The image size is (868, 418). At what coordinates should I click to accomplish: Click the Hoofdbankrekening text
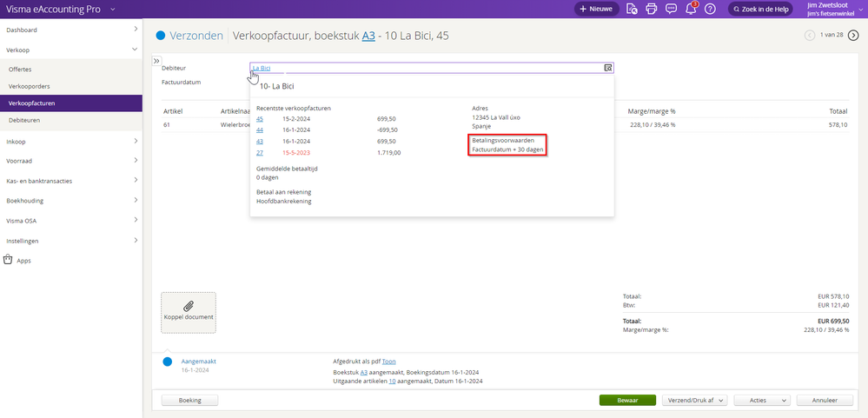coord(284,202)
